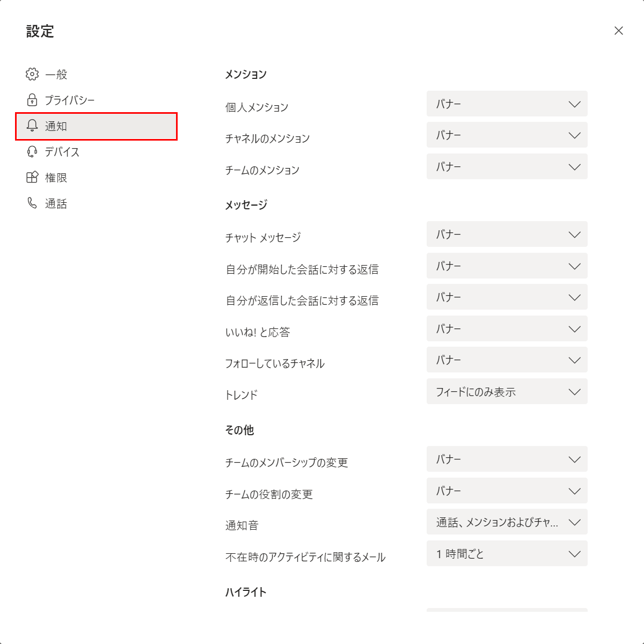Select the プライバシー settings tab label
This screenshot has height=644, width=644.
[x=70, y=100]
